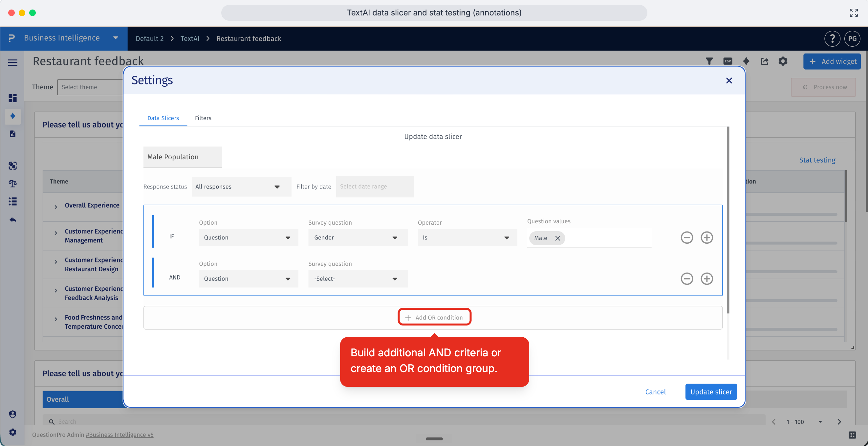
Task: Toggle fullscreen with the expand arrows icon
Action: point(854,13)
